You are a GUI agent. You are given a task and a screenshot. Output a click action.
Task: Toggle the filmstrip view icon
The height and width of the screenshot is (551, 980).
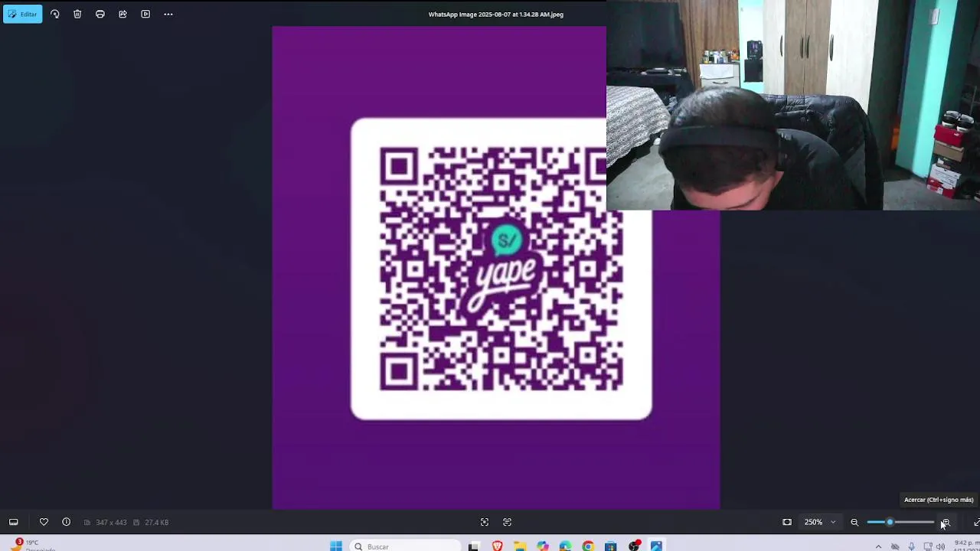13,522
